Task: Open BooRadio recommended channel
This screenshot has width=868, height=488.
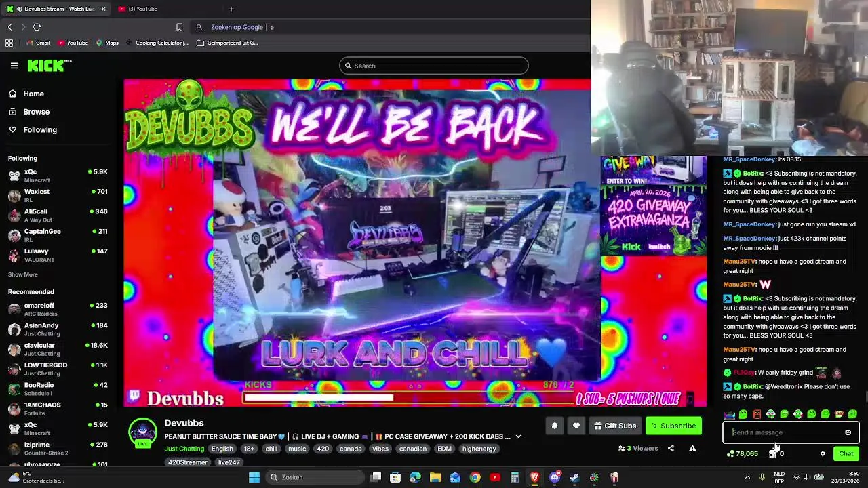Action: tap(58, 388)
